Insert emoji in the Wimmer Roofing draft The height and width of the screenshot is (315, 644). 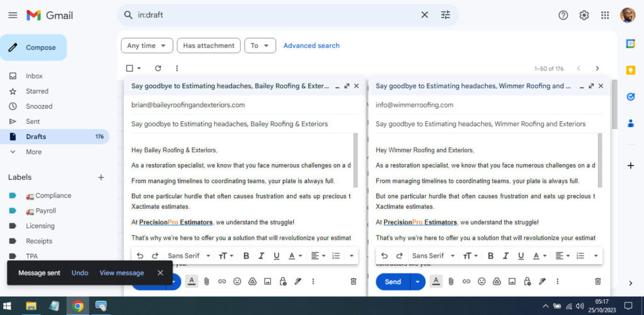tap(481, 282)
